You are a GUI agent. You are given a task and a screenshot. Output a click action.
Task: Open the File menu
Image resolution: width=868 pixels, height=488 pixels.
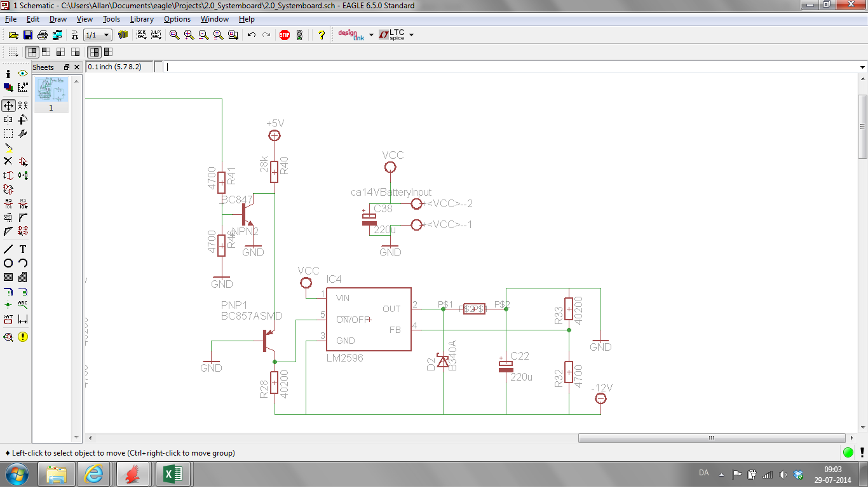pyautogui.click(x=10, y=19)
